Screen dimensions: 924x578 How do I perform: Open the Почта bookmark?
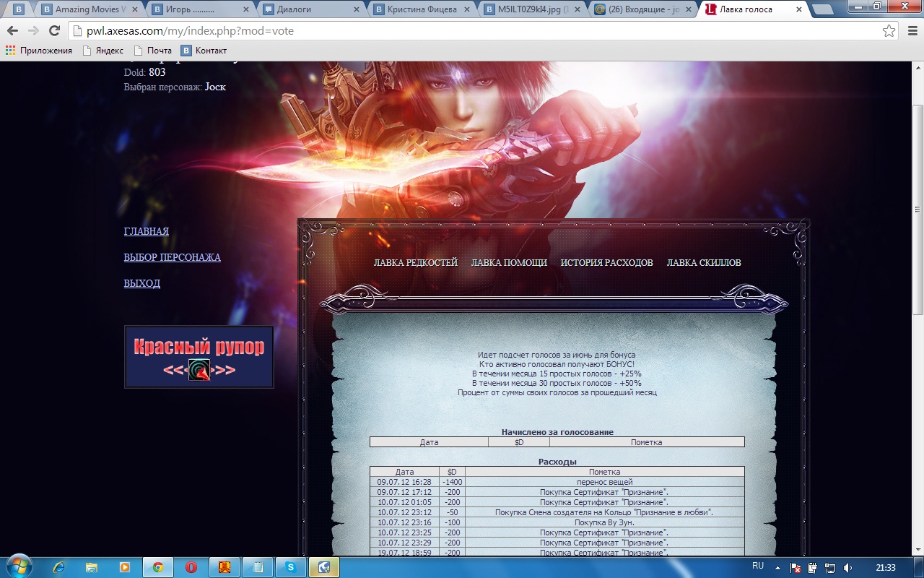(152, 51)
